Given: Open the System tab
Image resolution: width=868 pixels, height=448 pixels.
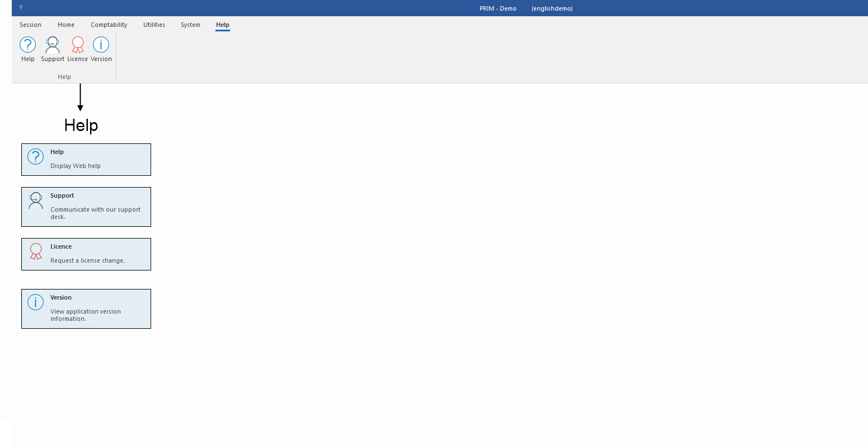Looking at the screenshot, I should coord(190,25).
